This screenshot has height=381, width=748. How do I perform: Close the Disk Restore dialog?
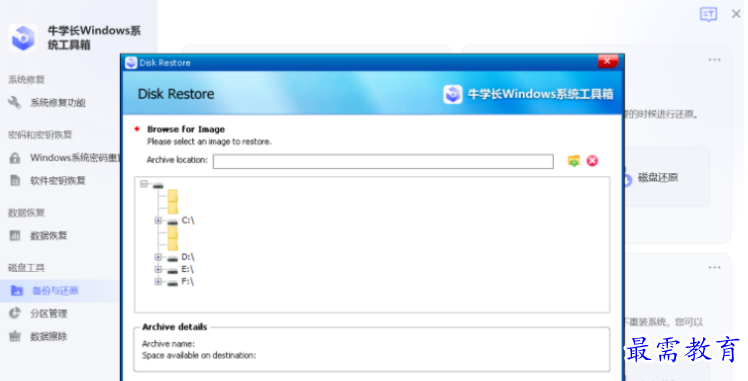[608, 61]
